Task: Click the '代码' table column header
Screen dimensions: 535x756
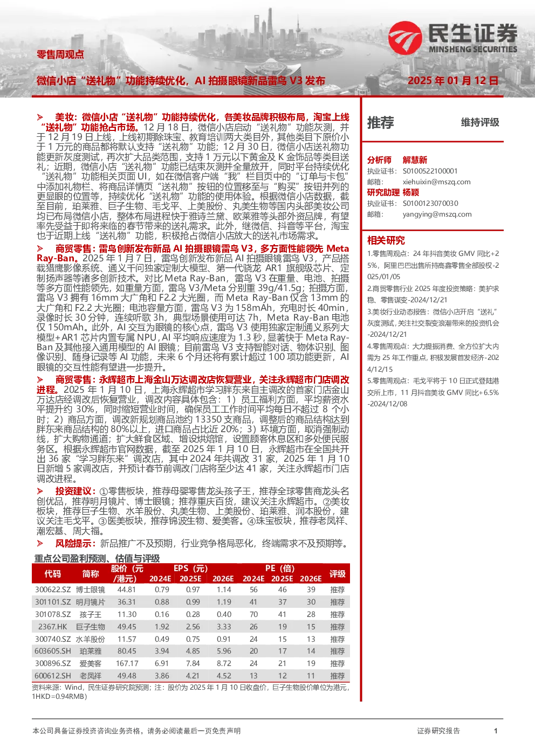Action: coord(53,574)
